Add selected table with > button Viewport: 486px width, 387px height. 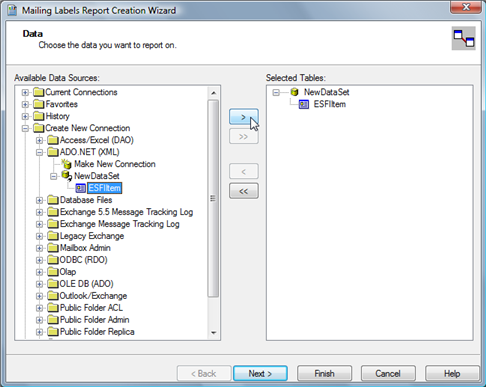[x=244, y=117]
